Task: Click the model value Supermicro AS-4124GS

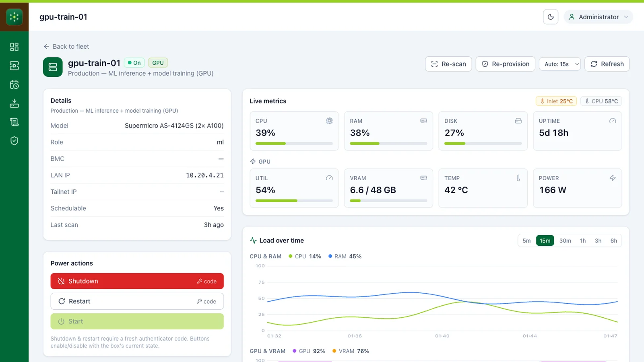Action: (174, 125)
